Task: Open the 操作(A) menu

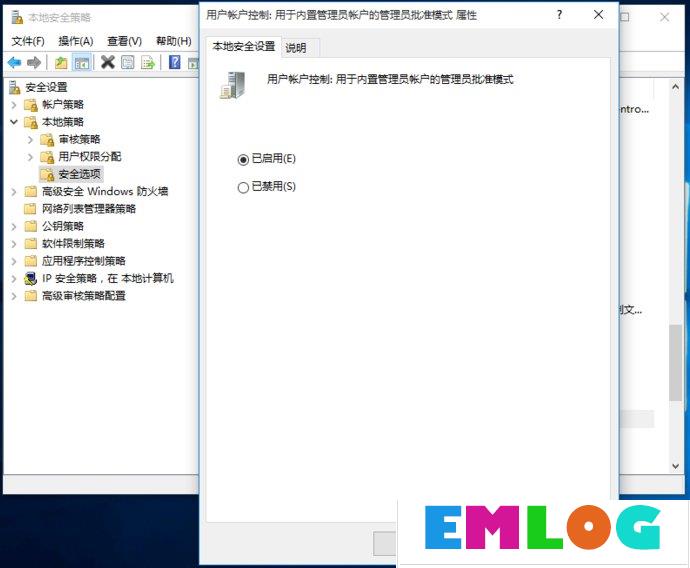Action: point(76,41)
